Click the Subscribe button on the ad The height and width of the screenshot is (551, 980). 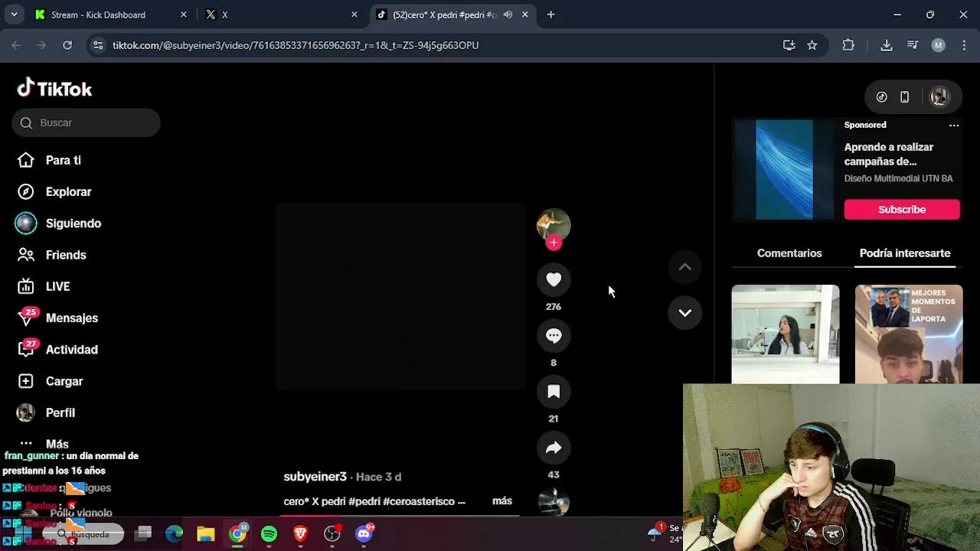click(902, 210)
